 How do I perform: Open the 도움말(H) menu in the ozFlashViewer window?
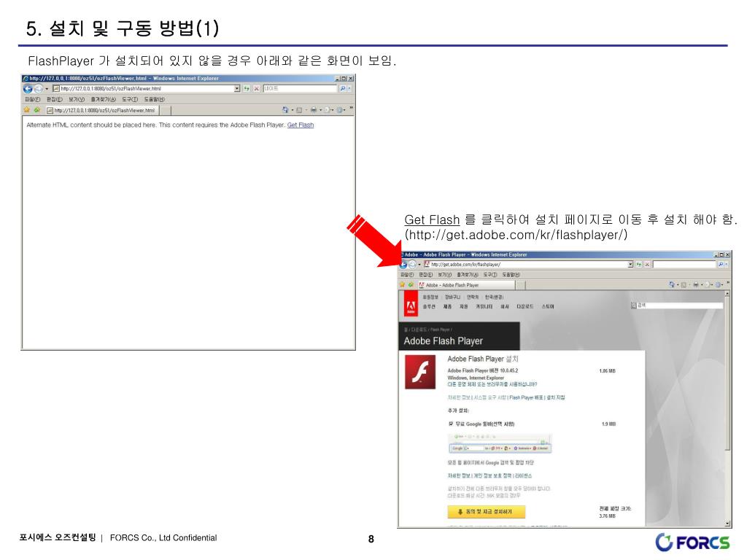[155, 99]
